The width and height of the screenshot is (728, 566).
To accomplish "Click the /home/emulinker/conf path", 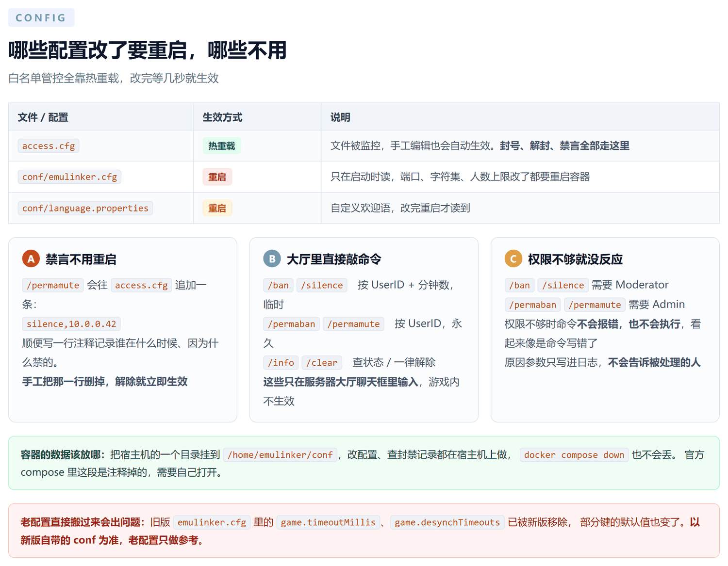I will coord(280,455).
